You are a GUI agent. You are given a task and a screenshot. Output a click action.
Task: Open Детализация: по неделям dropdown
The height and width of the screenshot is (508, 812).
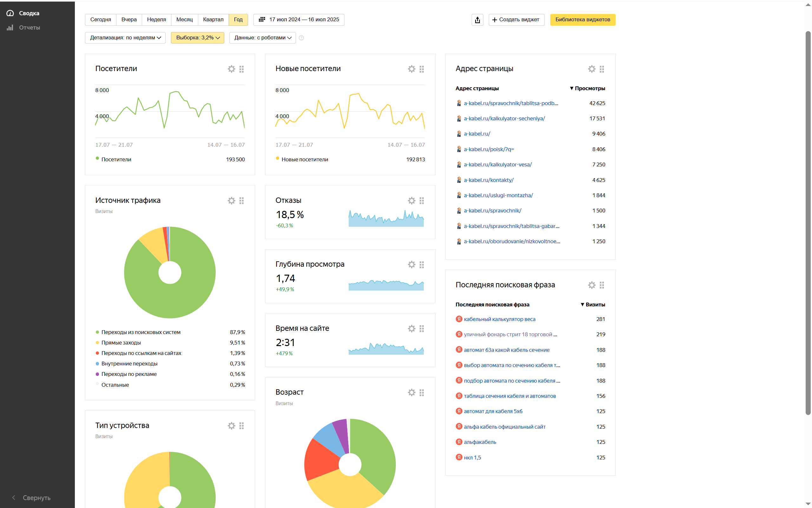[125, 38]
